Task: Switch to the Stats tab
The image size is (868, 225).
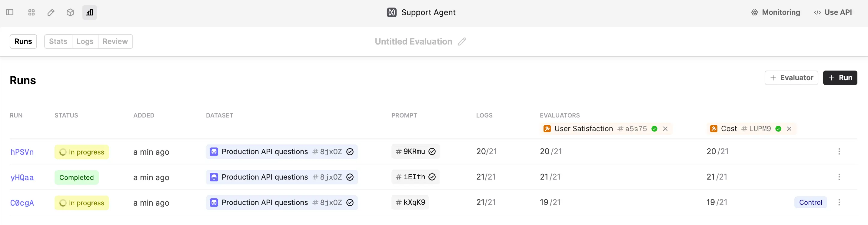Action: [58, 41]
